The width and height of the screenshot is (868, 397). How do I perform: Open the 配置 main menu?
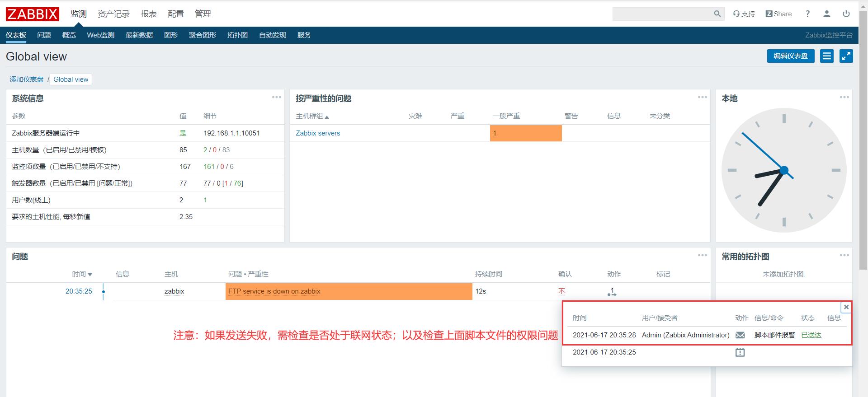pyautogui.click(x=176, y=14)
